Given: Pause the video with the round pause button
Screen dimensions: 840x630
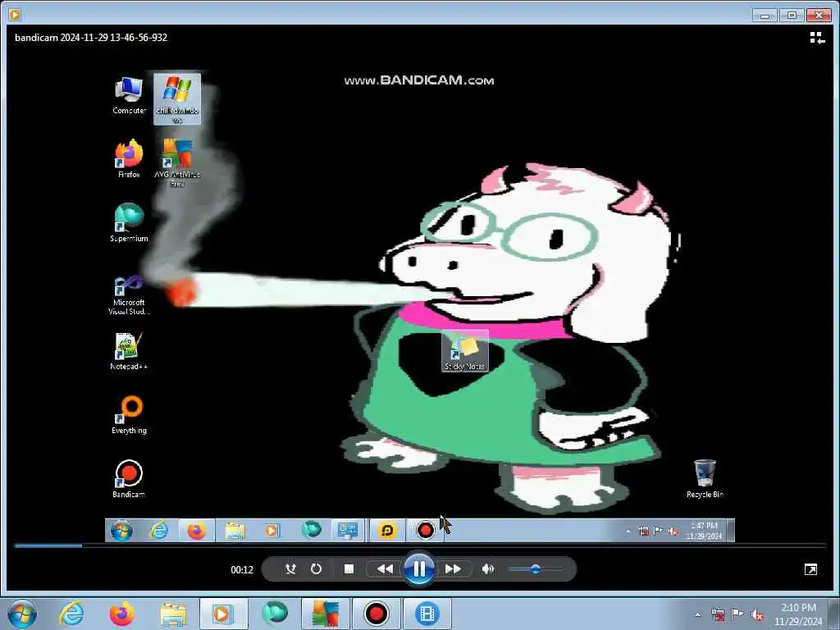Looking at the screenshot, I should (x=419, y=569).
